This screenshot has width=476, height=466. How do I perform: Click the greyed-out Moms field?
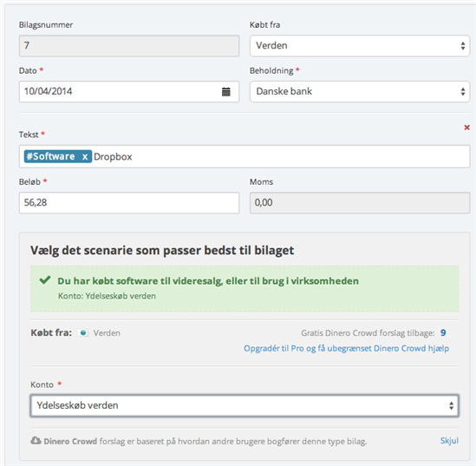pyautogui.click(x=360, y=202)
